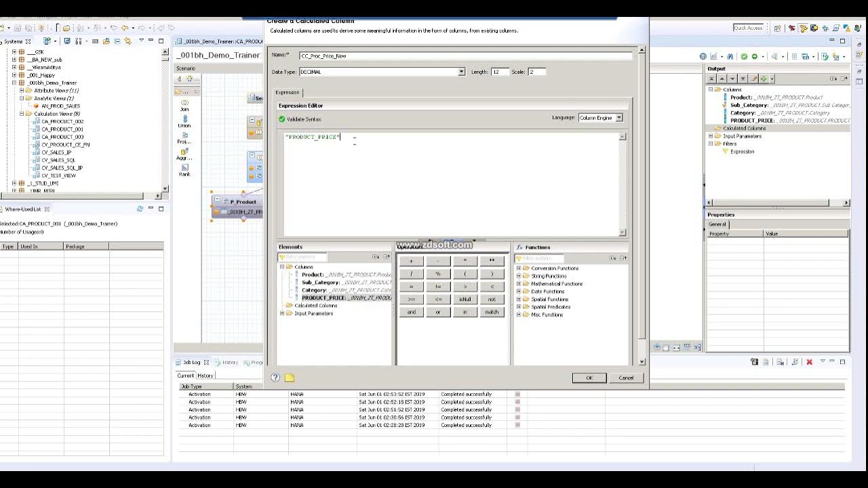Open the dialog help question mark icon
The image size is (868, 488).
[275, 378]
